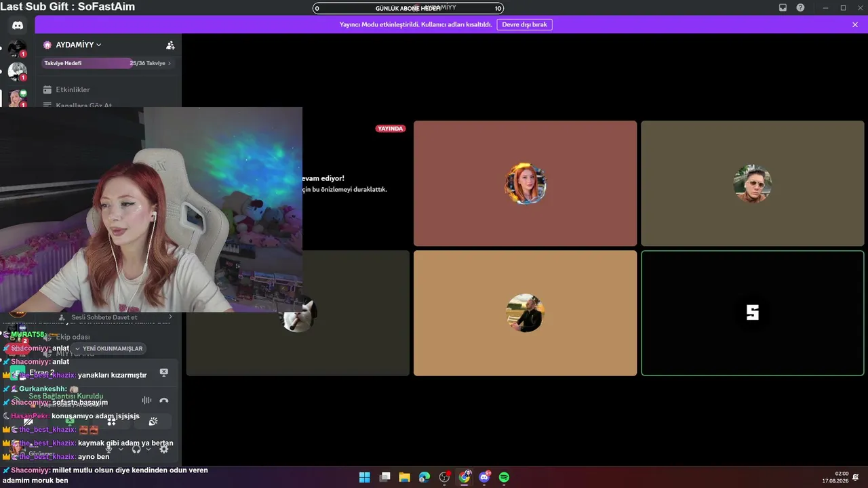The image size is (868, 488).
Task: Select the tile of the seated man avatar
Action: click(x=525, y=313)
